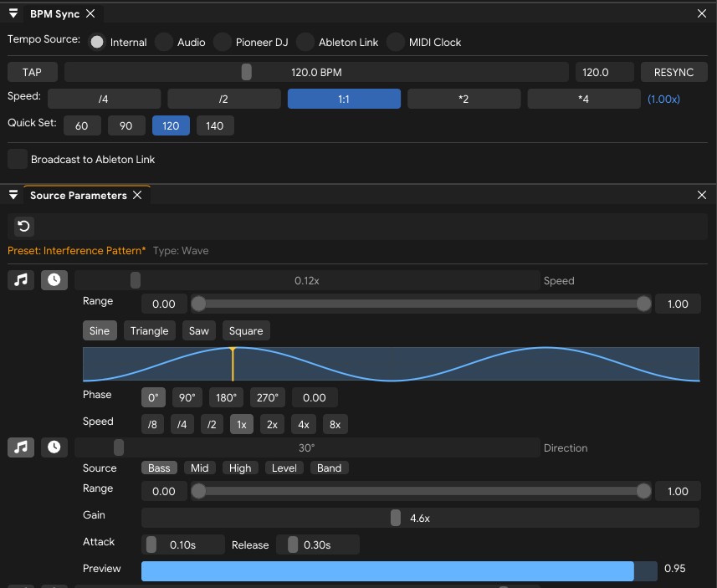Select Bass audio source

point(159,468)
